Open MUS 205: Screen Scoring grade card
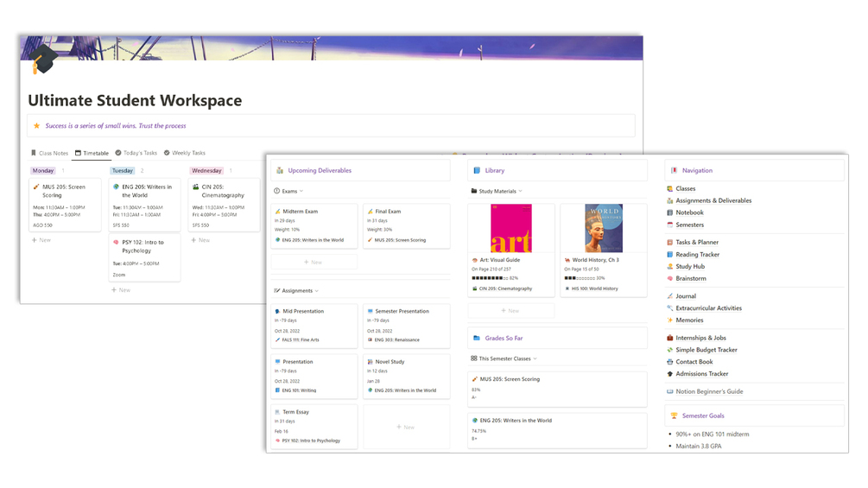The image size is (868, 488). click(x=557, y=389)
